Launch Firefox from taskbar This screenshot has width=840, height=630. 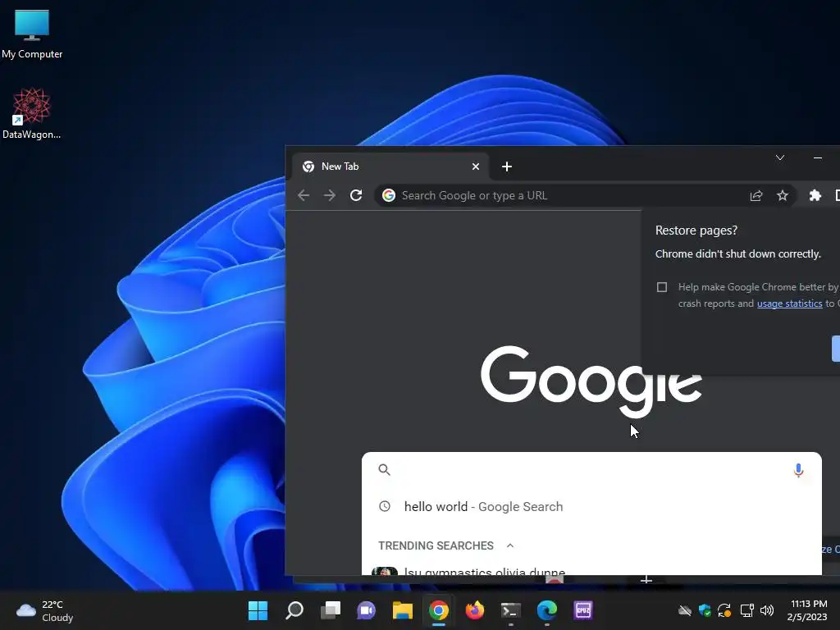pyautogui.click(x=475, y=610)
